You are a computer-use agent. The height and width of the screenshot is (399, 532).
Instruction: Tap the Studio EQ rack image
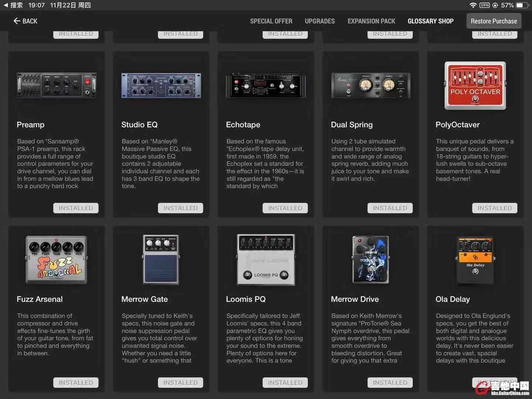click(x=161, y=85)
